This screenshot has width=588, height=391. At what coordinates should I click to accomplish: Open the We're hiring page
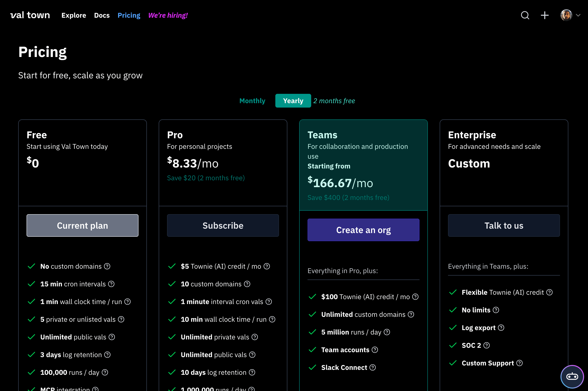(168, 15)
